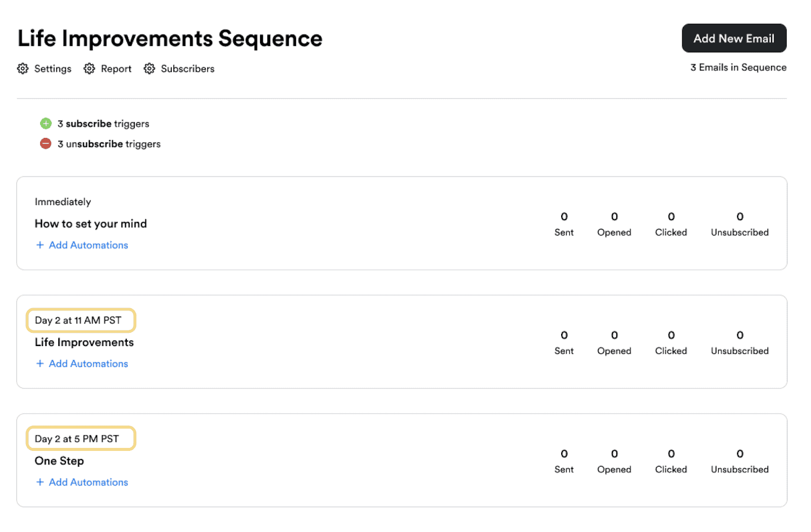Image resolution: width=811 pixels, height=532 pixels.
Task: Expand the 3 unsubscribe triggers list
Action: (109, 143)
